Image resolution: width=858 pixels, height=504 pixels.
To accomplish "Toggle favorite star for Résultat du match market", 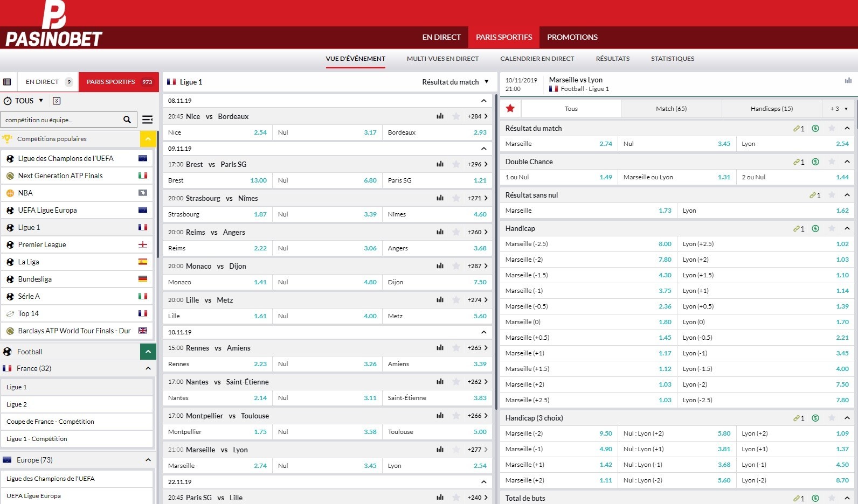I will [832, 128].
